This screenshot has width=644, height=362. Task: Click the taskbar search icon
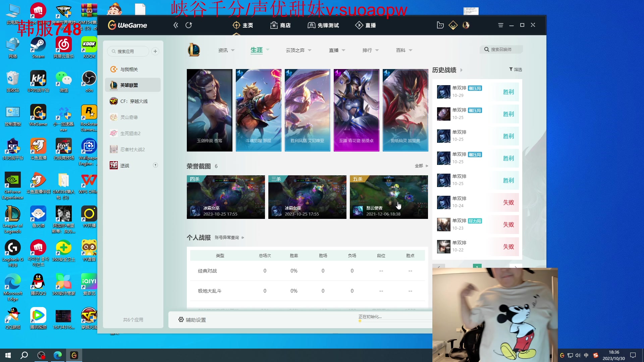(24, 355)
